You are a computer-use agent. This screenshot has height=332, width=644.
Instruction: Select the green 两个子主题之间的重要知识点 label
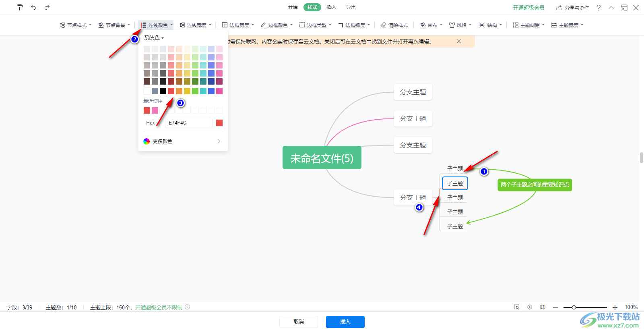[535, 185]
